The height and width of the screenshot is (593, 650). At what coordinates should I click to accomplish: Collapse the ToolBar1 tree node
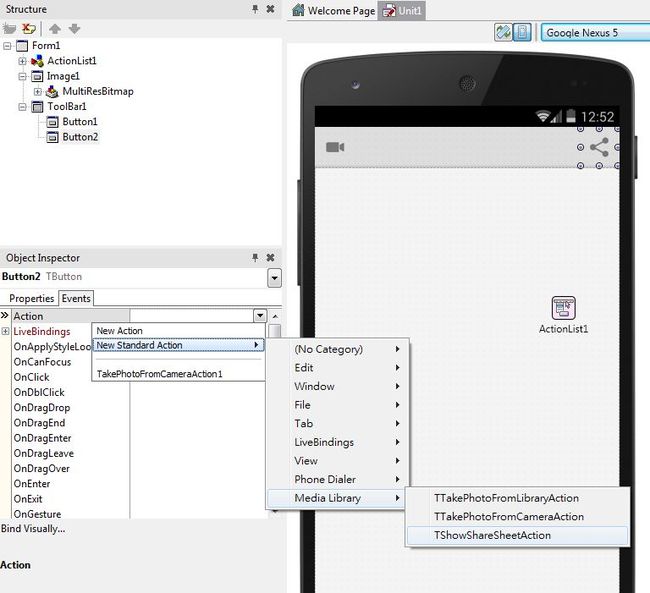tap(22, 107)
